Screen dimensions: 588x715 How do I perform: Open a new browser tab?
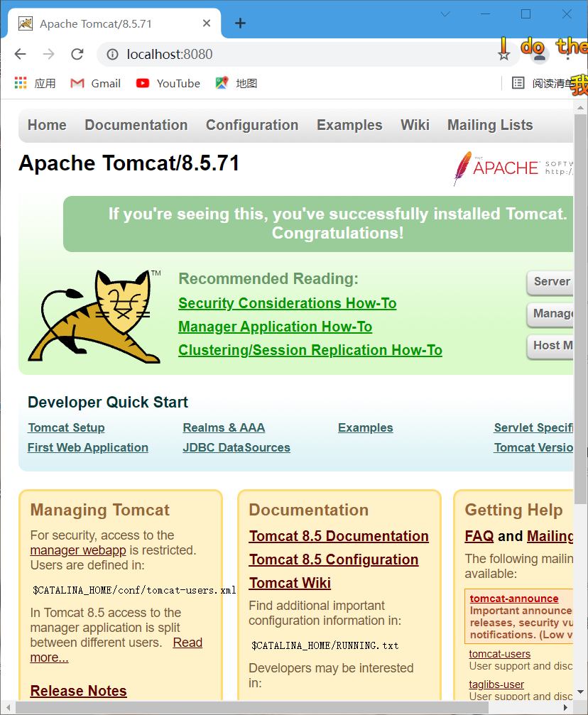point(240,23)
